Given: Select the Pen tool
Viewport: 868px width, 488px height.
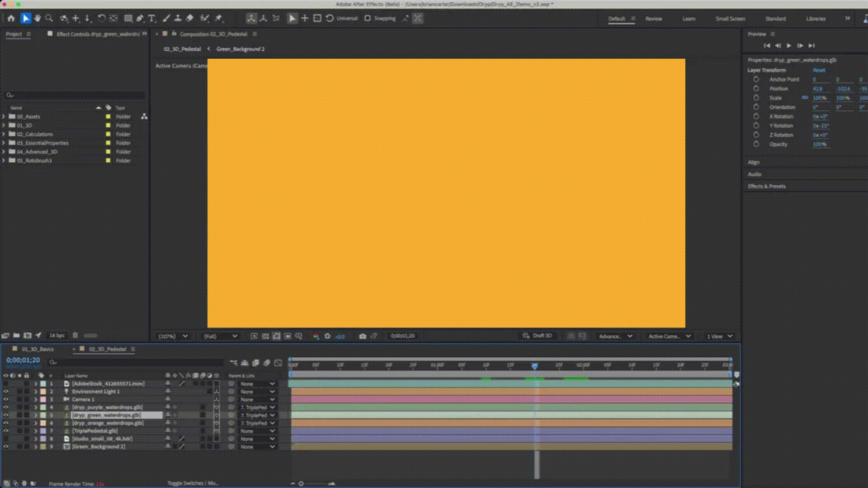Looking at the screenshot, I should coord(140,19).
